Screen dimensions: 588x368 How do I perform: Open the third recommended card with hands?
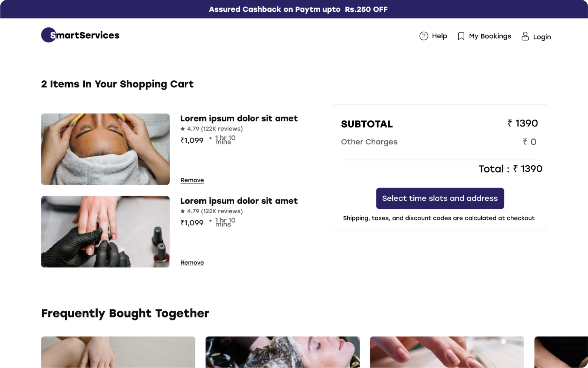click(447, 352)
